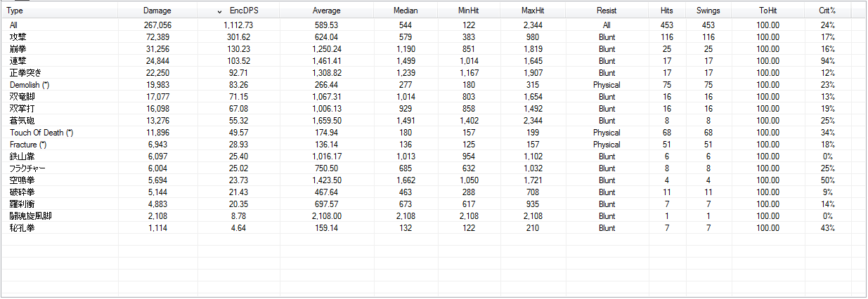Sort by ToHit column header
Screen dimensions: 868x299
pos(767,11)
